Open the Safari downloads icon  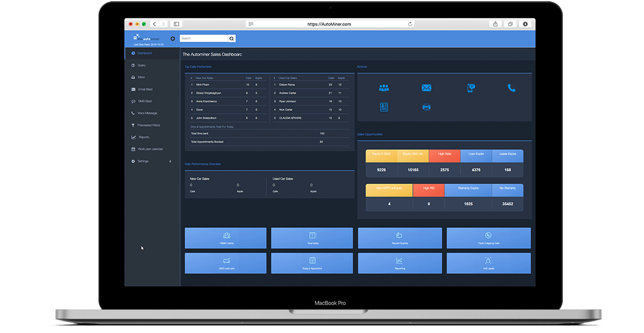[x=525, y=24]
